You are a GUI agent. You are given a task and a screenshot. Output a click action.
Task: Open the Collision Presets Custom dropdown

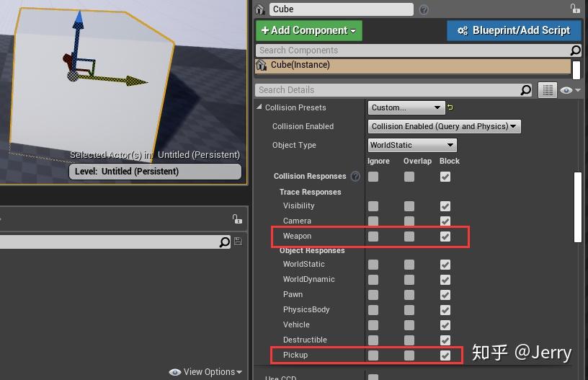[x=406, y=107]
